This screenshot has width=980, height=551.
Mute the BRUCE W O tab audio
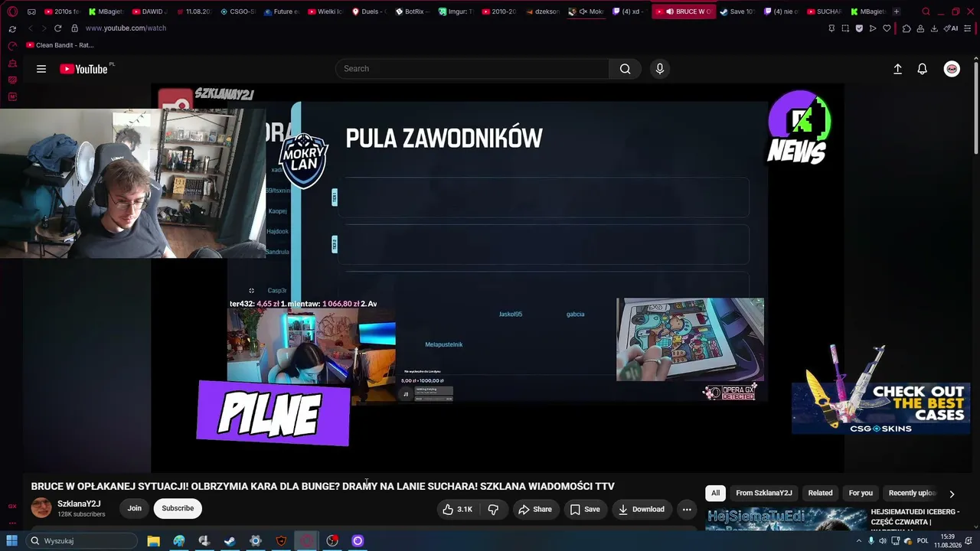pos(669,12)
